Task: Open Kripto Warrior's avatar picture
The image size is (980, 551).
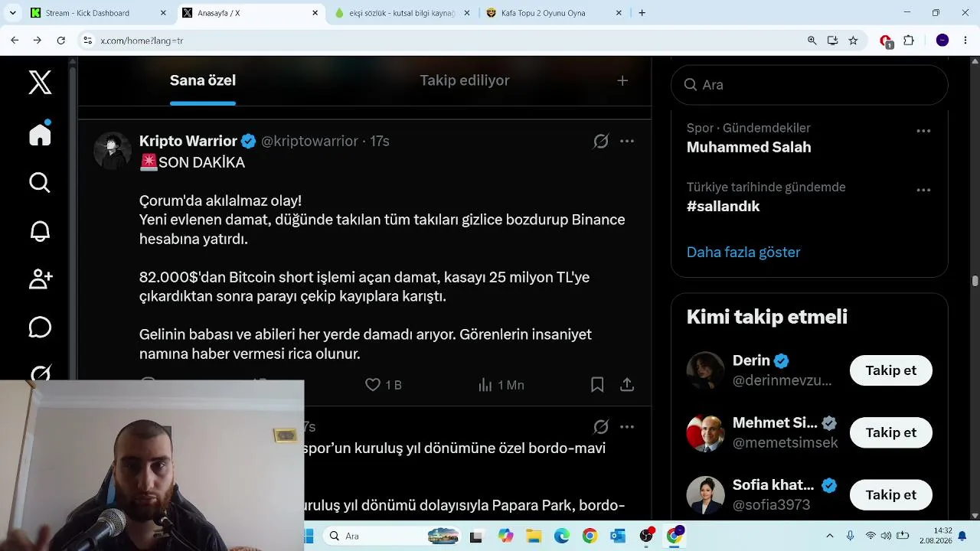Action: [113, 150]
